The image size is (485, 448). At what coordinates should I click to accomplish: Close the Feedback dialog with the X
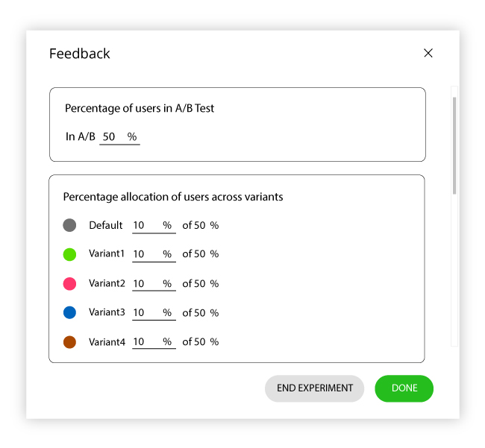428,53
